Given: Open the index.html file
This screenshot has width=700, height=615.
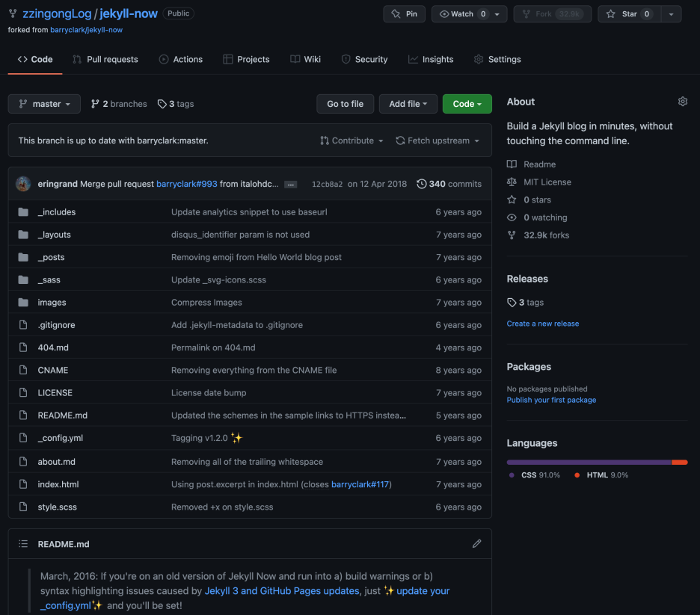Looking at the screenshot, I should point(58,484).
